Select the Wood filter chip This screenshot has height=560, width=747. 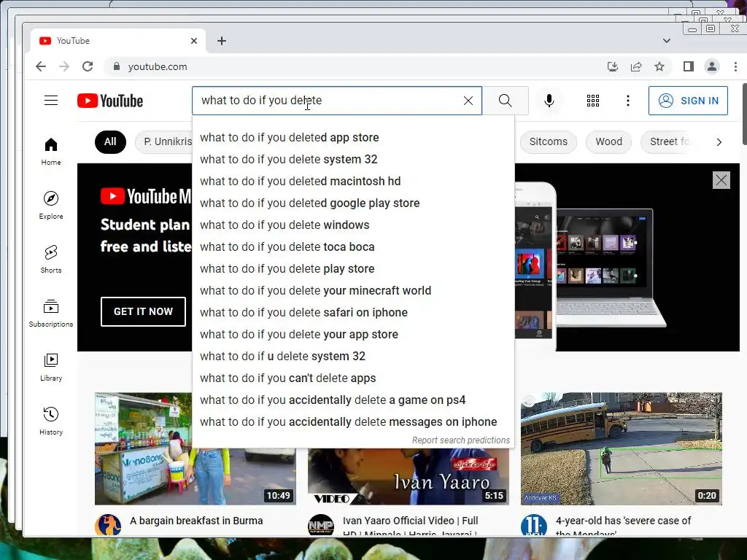tap(609, 142)
